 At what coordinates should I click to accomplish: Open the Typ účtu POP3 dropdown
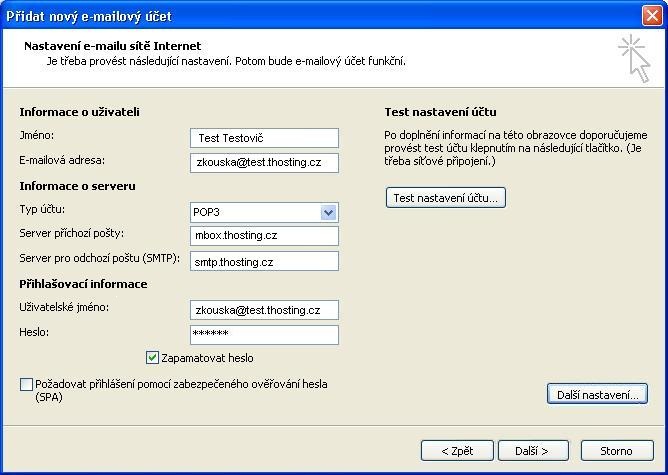point(328,212)
